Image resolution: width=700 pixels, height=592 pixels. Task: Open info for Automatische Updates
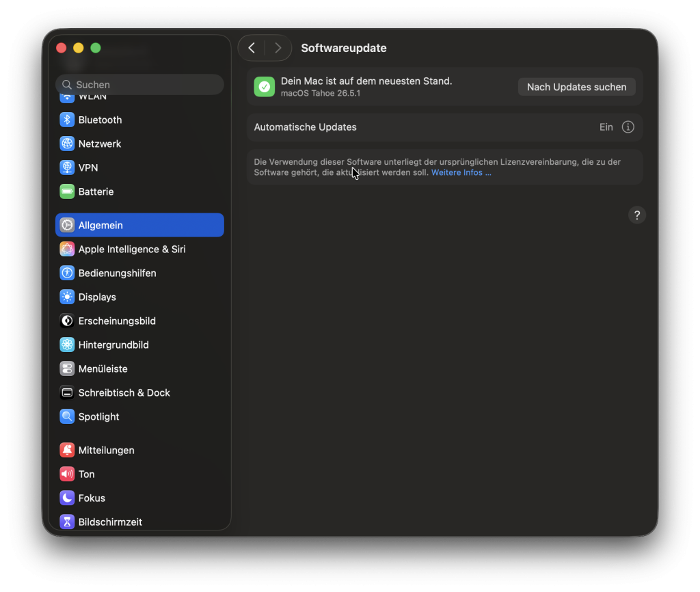(x=628, y=127)
